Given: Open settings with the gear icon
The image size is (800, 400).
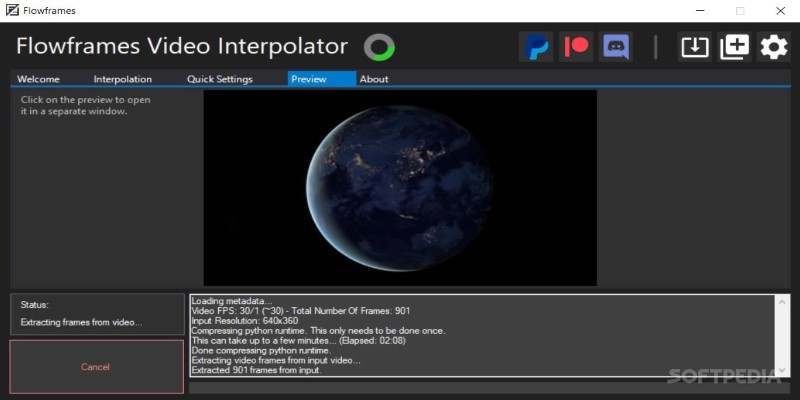Looking at the screenshot, I should 773,47.
